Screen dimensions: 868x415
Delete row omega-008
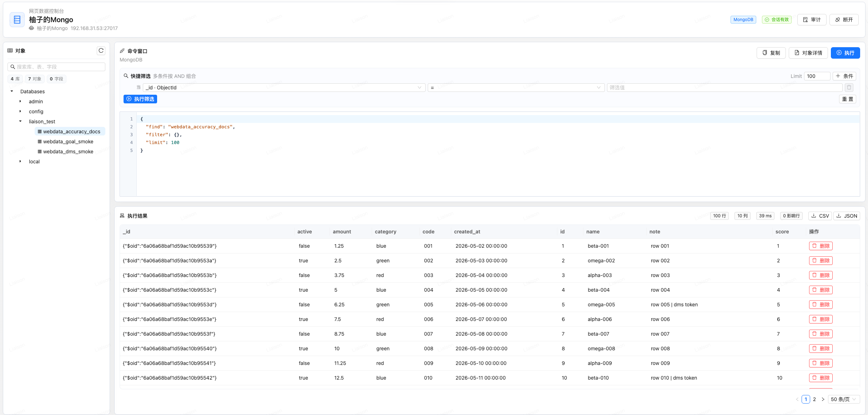(x=821, y=349)
